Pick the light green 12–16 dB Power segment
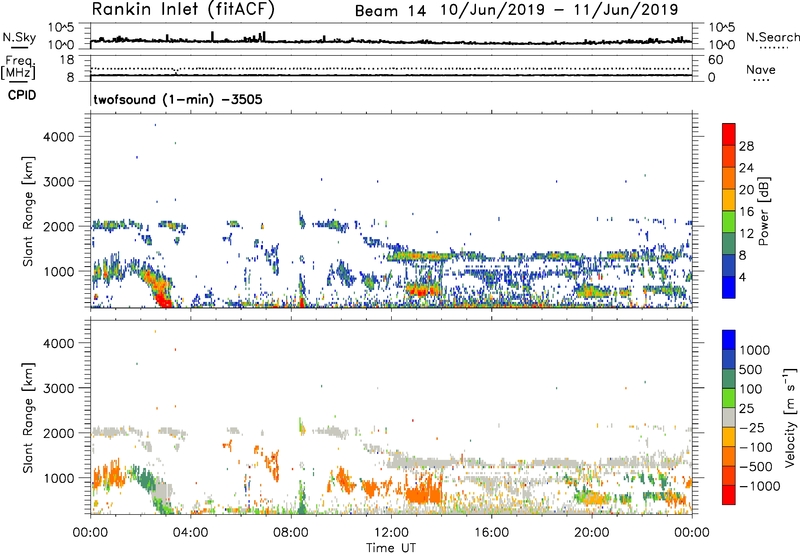The width and height of the screenshot is (800, 554). click(x=729, y=221)
